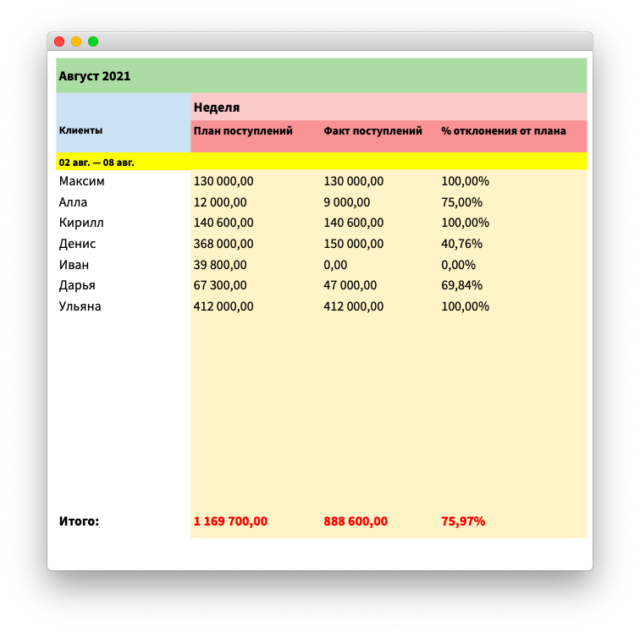Select the "% отклонения от плана" header
The height and width of the screenshot is (633, 640).
[503, 131]
